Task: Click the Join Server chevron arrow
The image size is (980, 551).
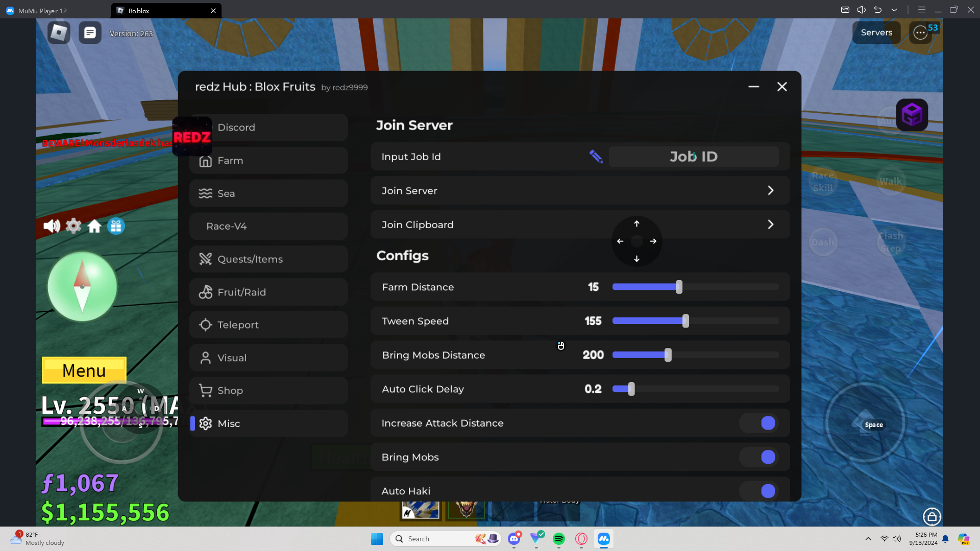Action: pos(771,190)
